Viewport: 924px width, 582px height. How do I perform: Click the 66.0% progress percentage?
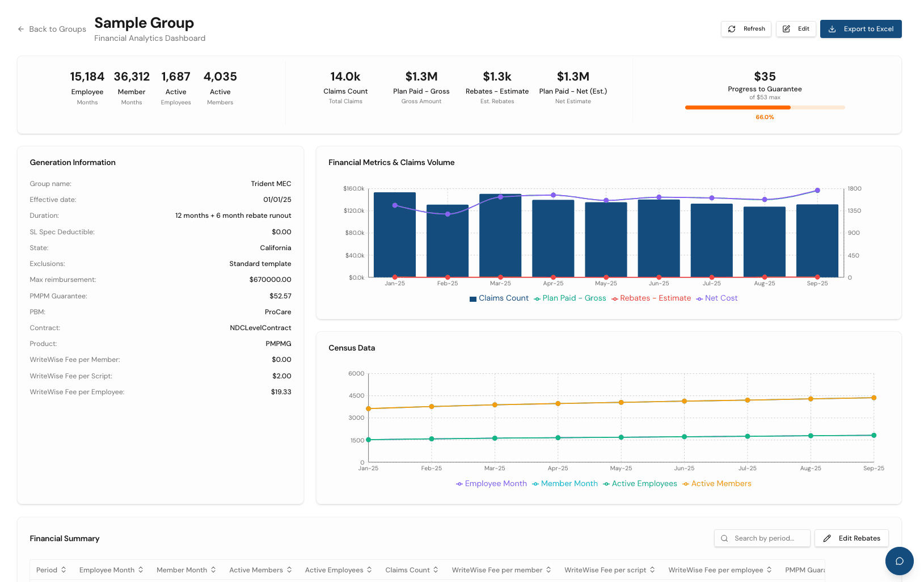[765, 117]
